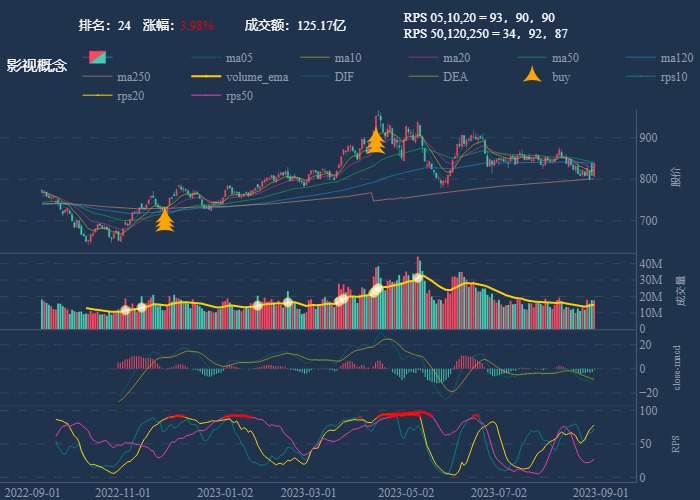700x500 pixels.
Task: Hide the ma10 moving average line
Action: pos(347,58)
